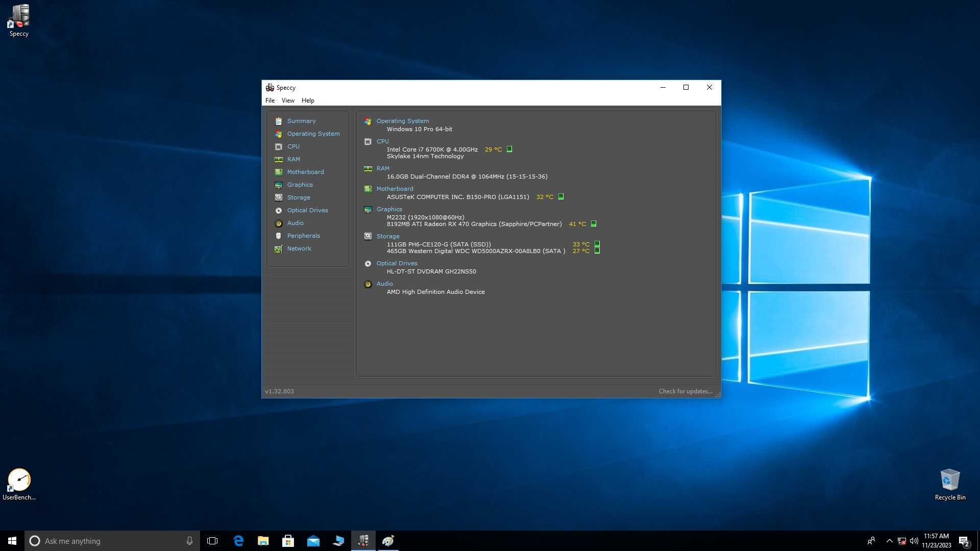This screenshot has width=980, height=551.
Task: Click the CPU temperature green indicator
Action: (x=509, y=149)
